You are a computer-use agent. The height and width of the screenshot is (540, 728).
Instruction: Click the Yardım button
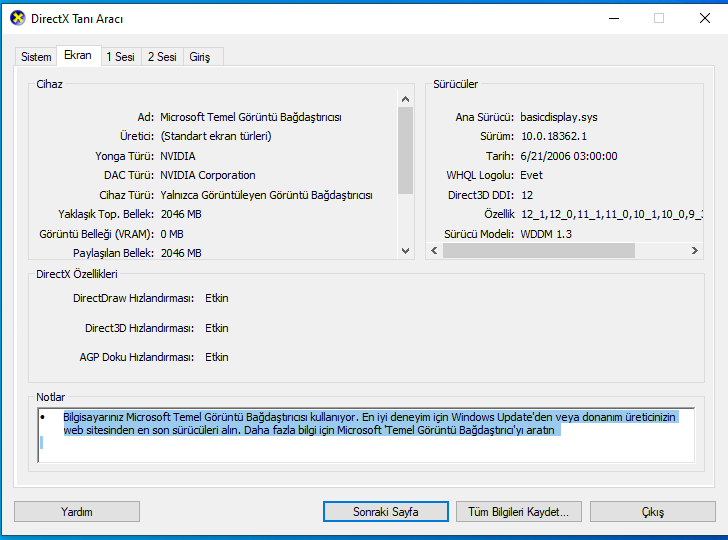coord(77,512)
